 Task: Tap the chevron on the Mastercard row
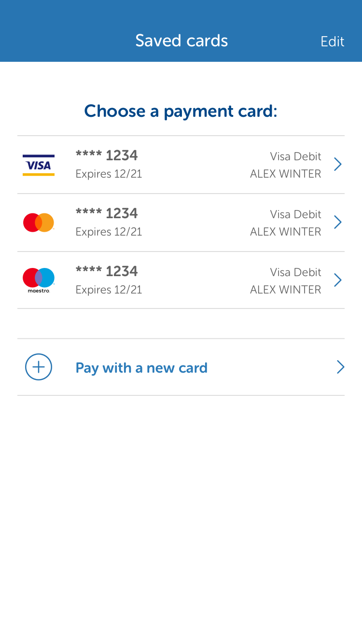[338, 222]
